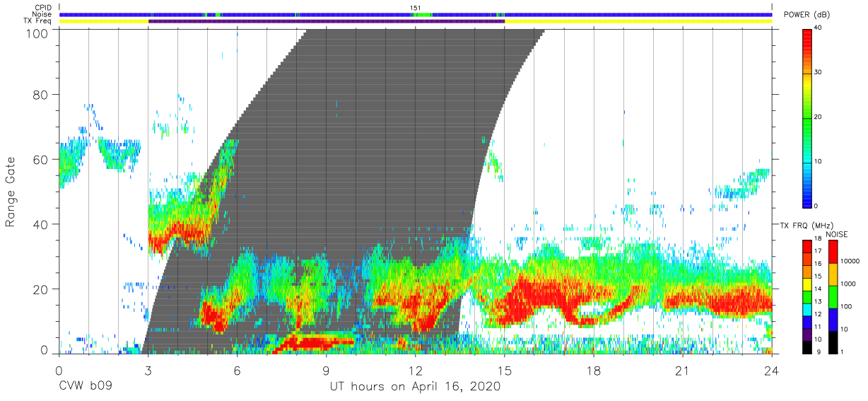Click the black segment of the TX FRQ legend
868x401 pixels.
point(807,347)
